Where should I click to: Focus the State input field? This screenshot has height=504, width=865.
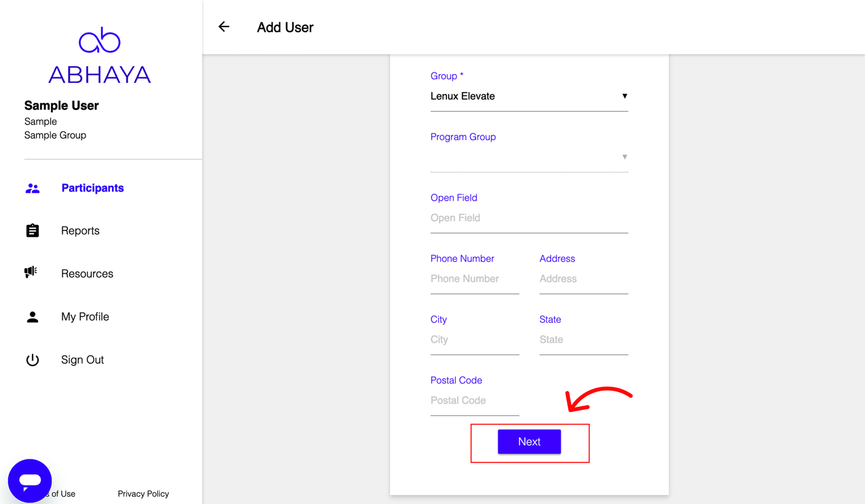pos(584,340)
